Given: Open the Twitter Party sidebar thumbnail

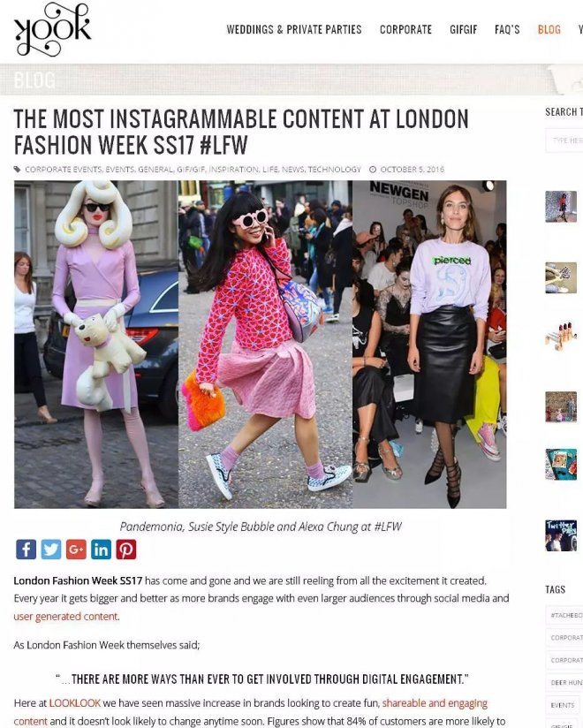Looking at the screenshot, I should pyautogui.click(x=561, y=535).
